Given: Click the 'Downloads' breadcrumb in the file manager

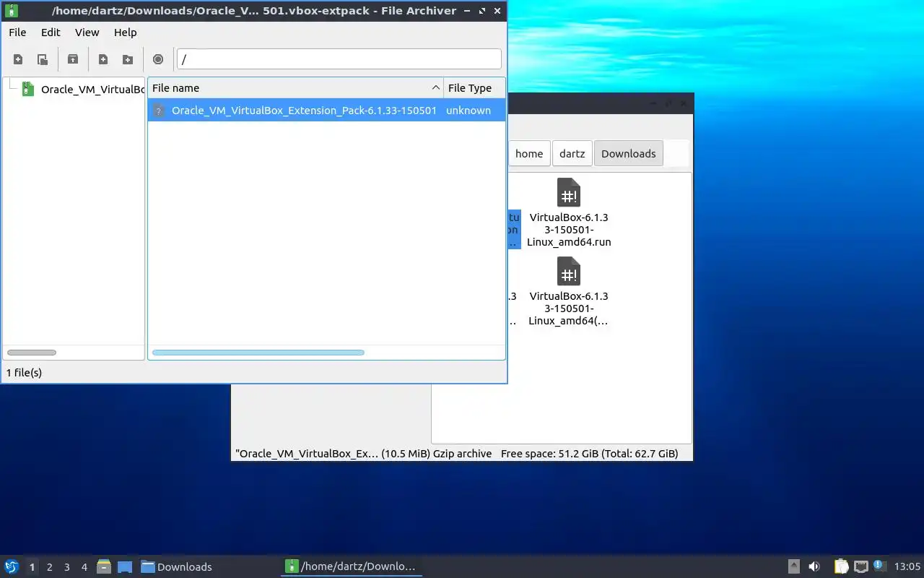Looking at the screenshot, I should [x=629, y=153].
